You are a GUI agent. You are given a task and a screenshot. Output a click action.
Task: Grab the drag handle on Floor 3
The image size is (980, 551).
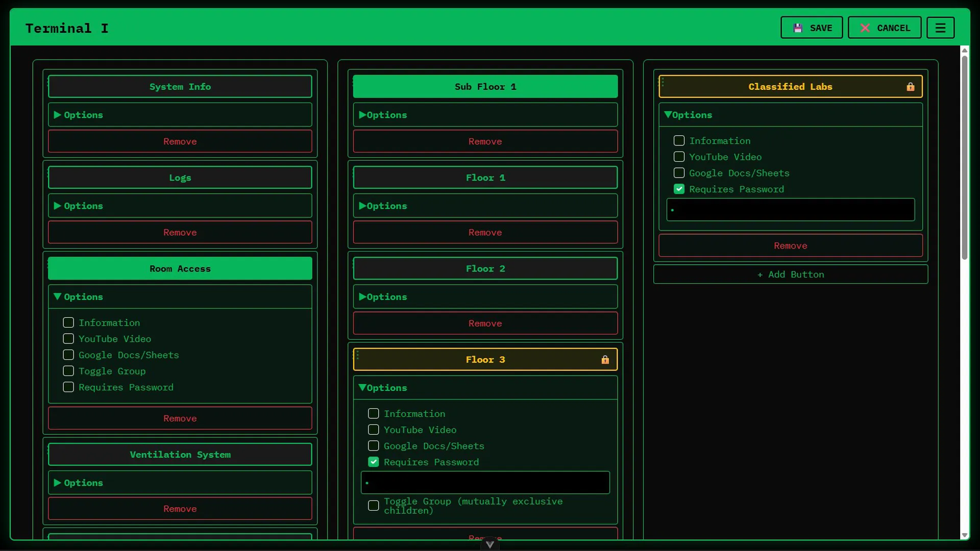point(357,355)
